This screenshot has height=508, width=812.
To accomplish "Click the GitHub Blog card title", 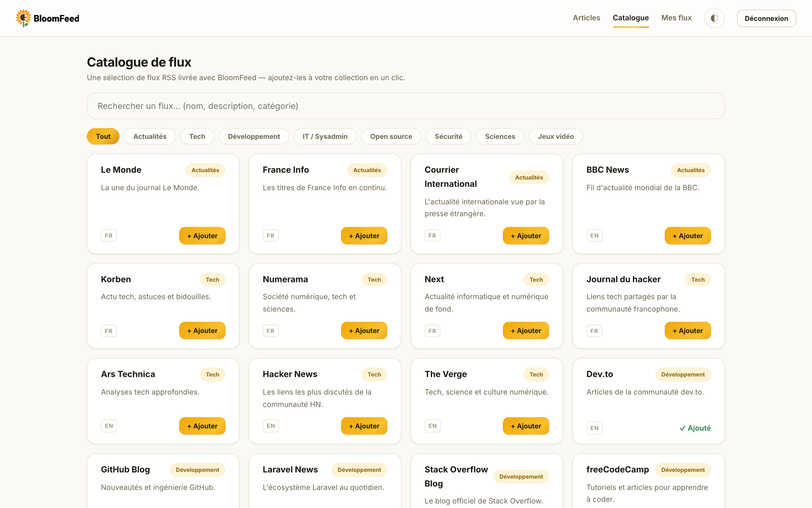I will [x=125, y=469].
